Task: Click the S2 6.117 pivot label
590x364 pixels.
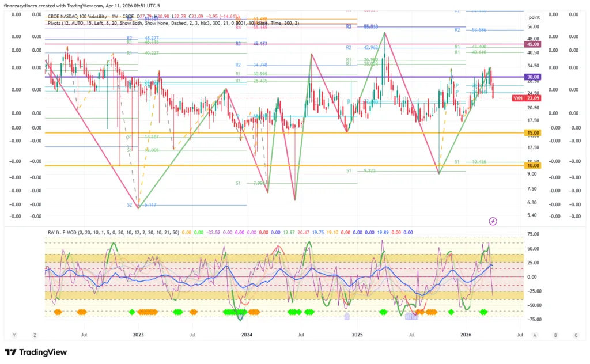Action: [x=142, y=205]
